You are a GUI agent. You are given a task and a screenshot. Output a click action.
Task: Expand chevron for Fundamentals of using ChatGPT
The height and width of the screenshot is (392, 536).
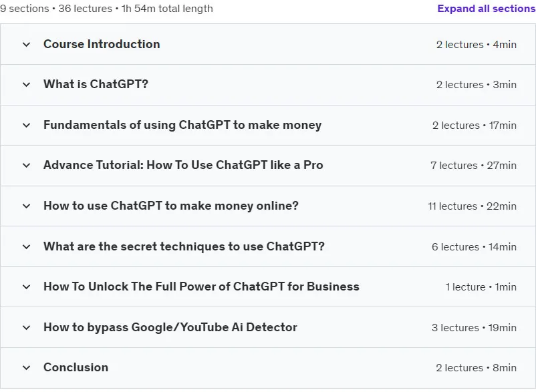pos(26,126)
